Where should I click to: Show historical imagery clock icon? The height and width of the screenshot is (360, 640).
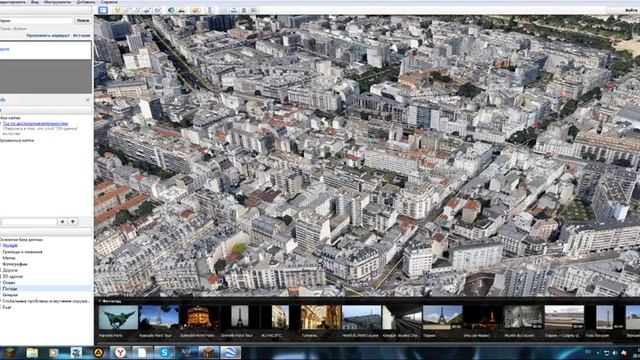click(171, 10)
